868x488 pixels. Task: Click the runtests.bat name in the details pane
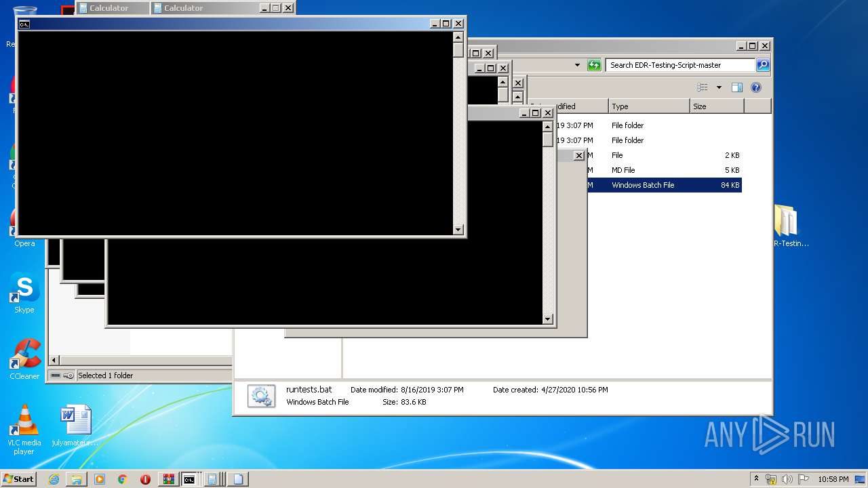click(309, 390)
